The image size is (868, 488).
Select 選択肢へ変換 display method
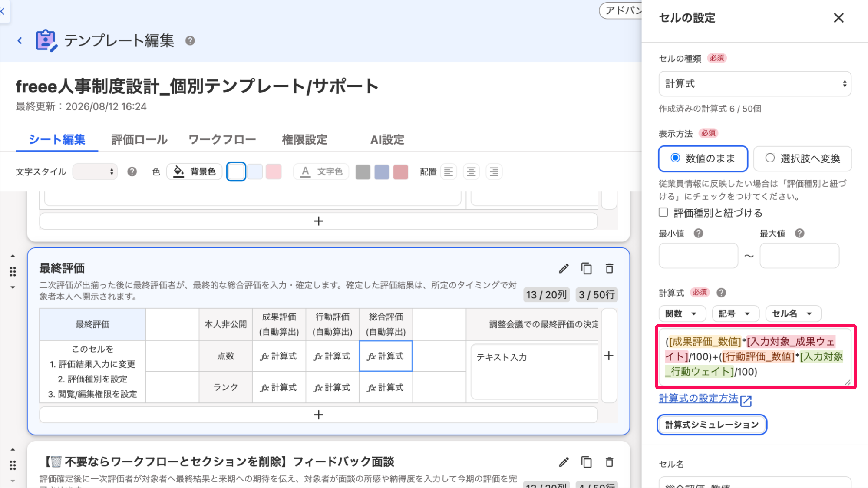pyautogui.click(x=802, y=158)
